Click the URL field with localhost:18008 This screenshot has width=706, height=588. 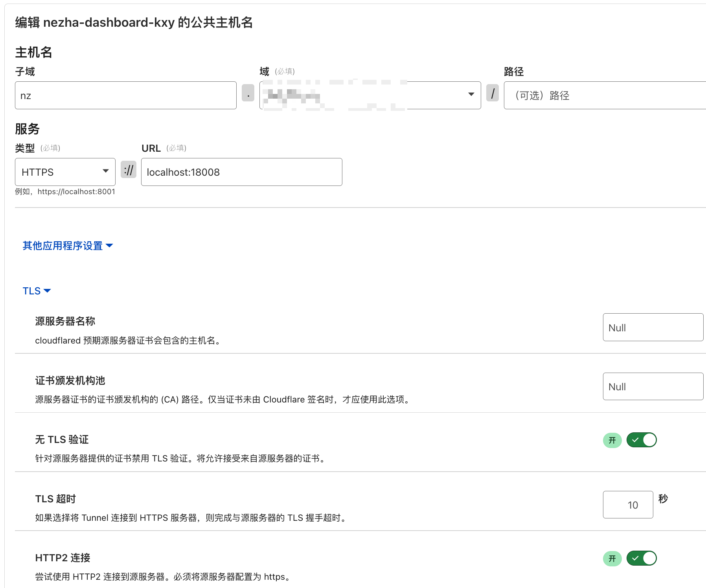pyautogui.click(x=242, y=172)
